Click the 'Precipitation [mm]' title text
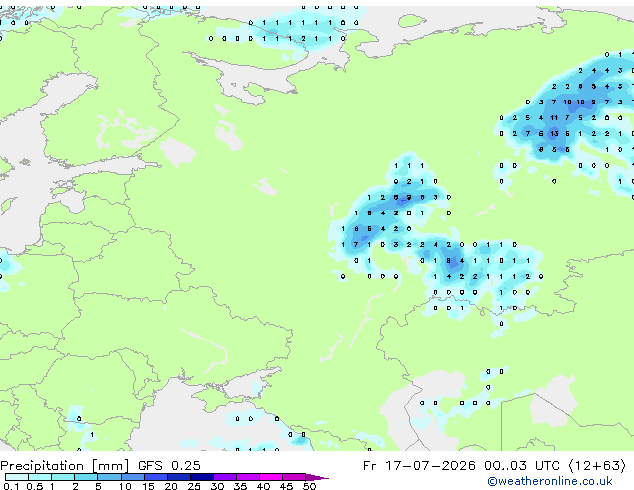Screen dimensions: 634x490 64,466
